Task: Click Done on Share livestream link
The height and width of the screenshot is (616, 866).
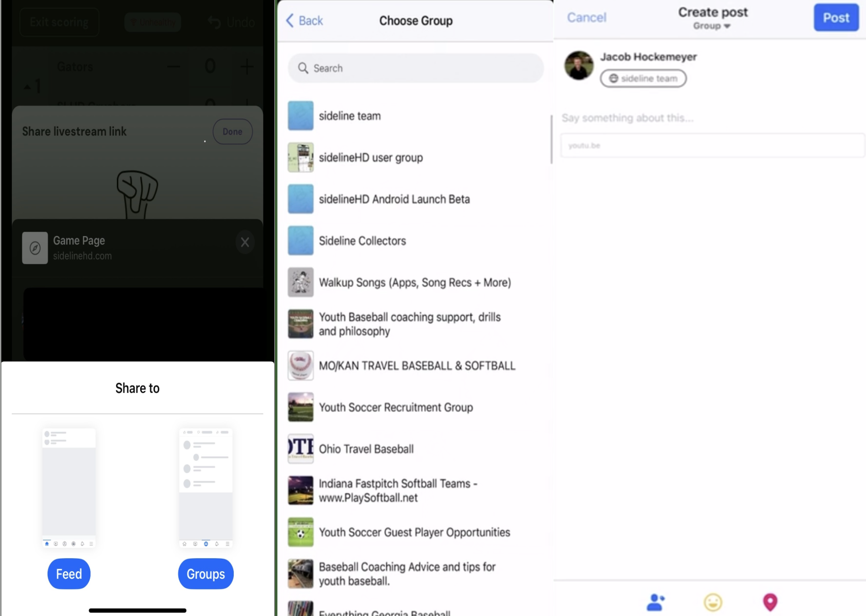Action: [x=233, y=132]
